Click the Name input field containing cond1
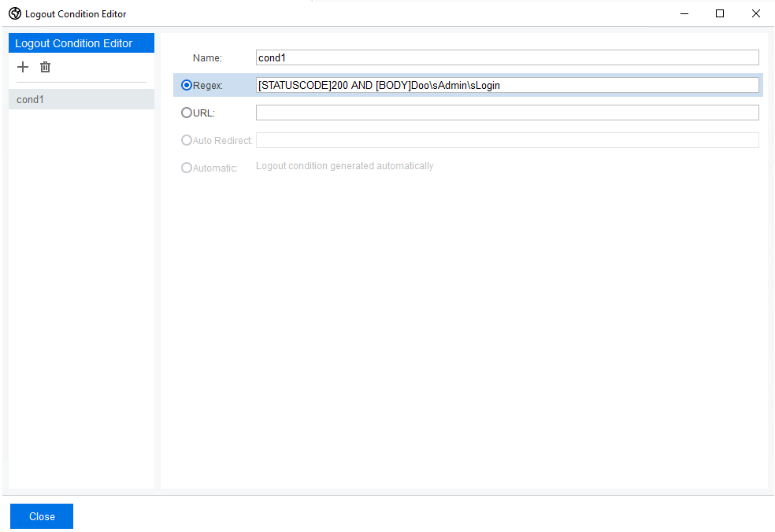This screenshot has height=532, width=775. tap(507, 57)
